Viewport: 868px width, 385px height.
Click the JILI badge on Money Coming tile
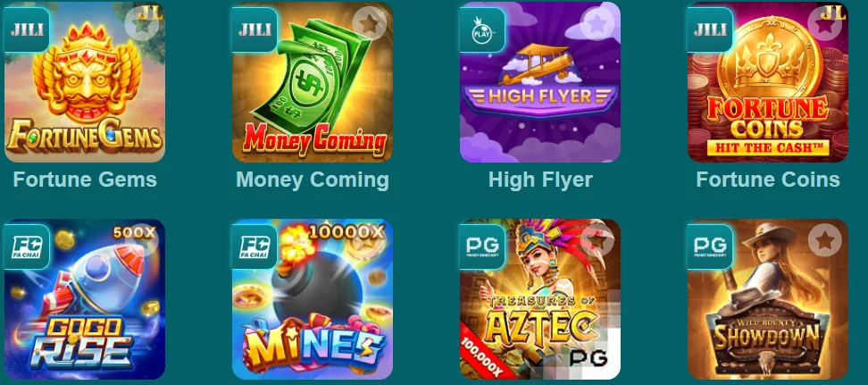click(255, 29)
